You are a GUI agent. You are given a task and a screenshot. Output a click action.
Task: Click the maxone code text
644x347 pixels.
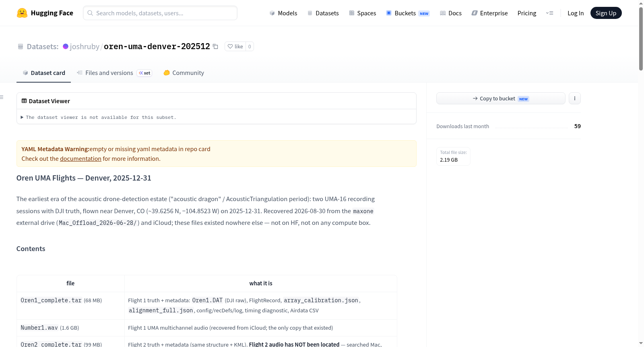point(363,211)
